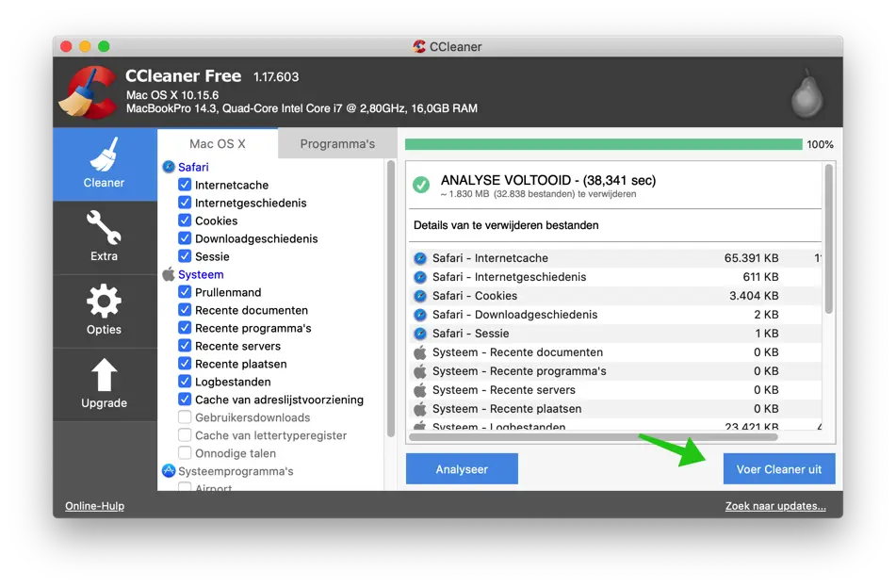Enable the Onnodige talen checkbox
The image size is (896, 588).
coord(185,453)
